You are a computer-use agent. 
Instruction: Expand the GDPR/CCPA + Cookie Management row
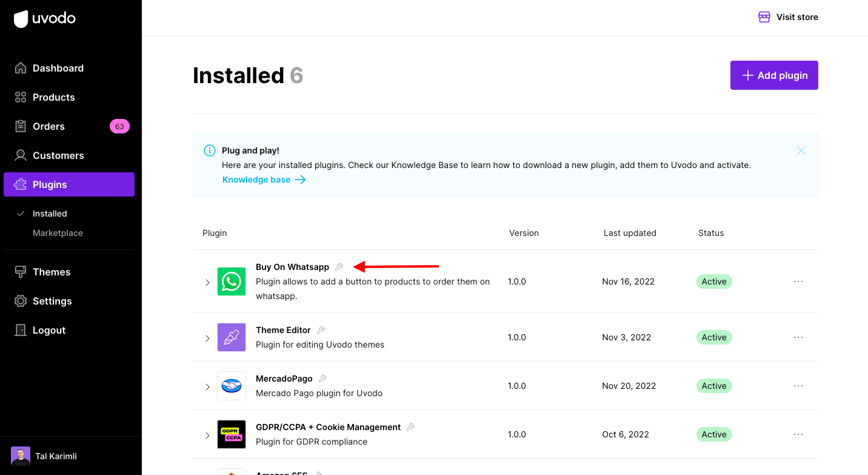click(207, 436)
